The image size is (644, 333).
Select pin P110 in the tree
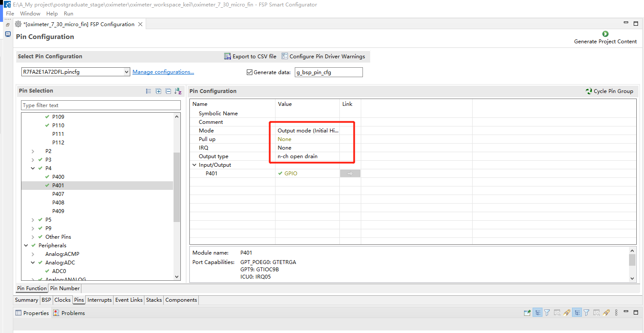[x=58, y=126]
